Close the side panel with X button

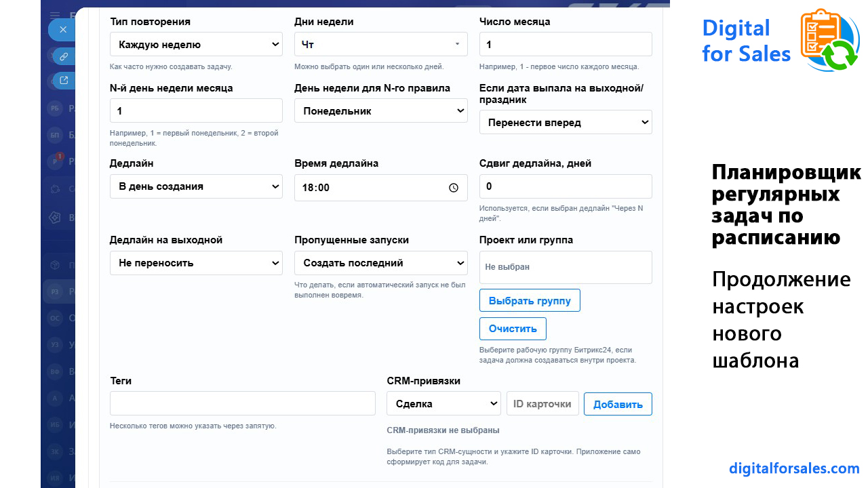coord(62,30)
